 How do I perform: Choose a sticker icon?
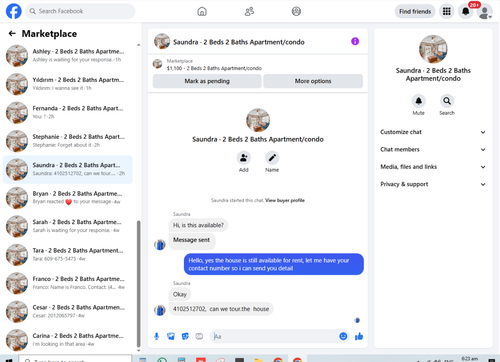[185, 336]
